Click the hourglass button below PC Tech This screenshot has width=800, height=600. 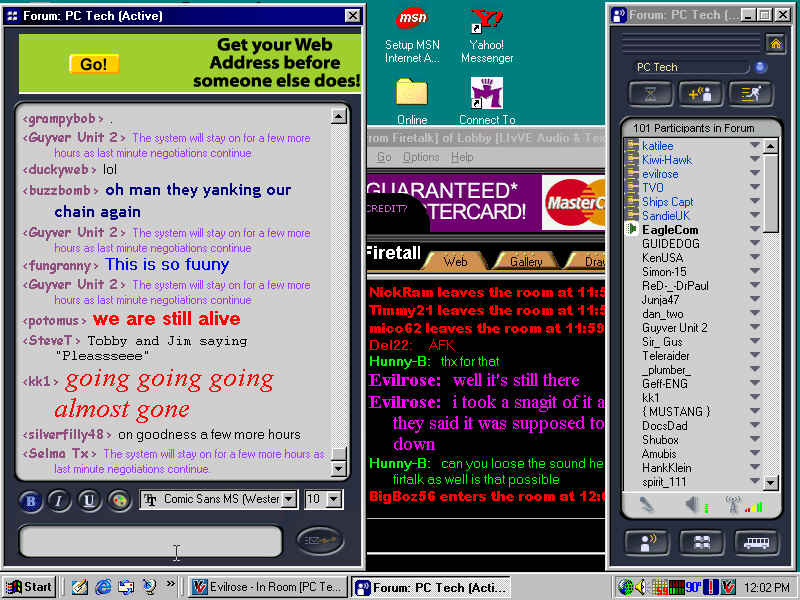click(x=649, y=93)
